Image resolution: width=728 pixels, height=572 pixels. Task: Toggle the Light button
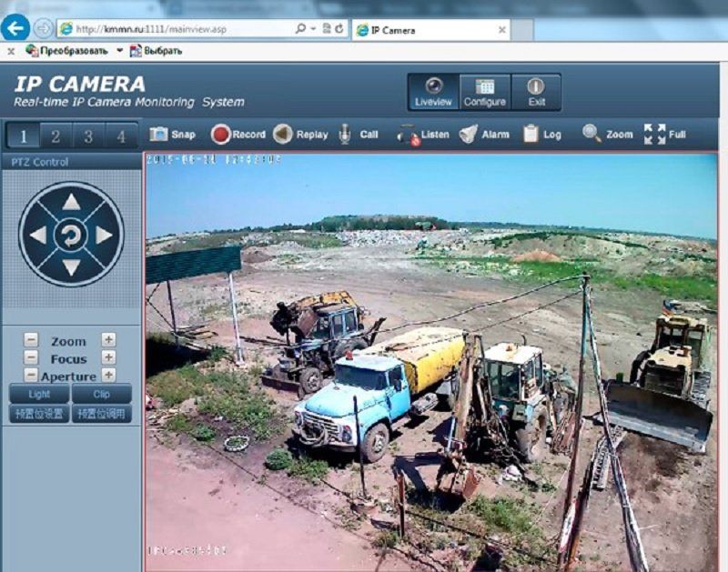[39, 394]
